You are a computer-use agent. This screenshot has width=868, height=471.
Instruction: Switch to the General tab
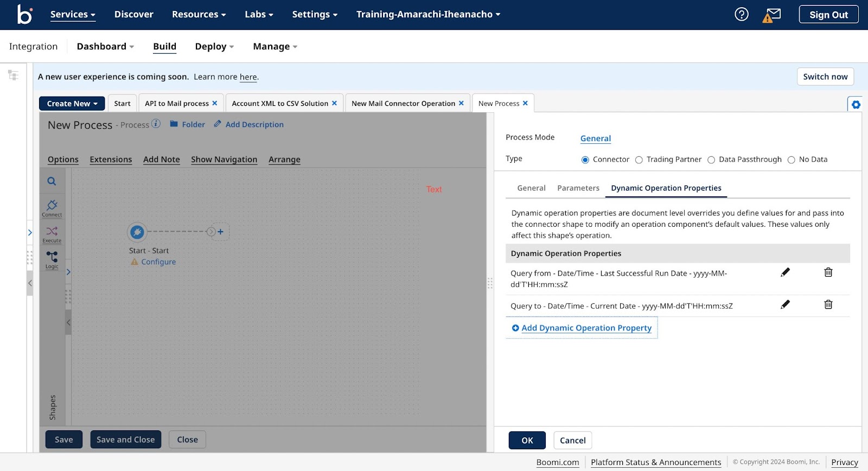(531, 188)
